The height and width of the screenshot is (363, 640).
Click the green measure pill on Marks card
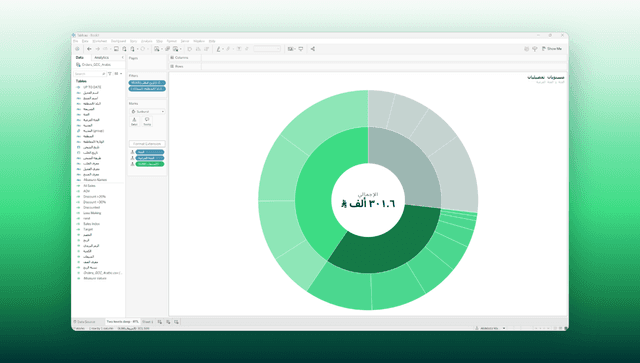pyautogui.click(x=150, y=164)
